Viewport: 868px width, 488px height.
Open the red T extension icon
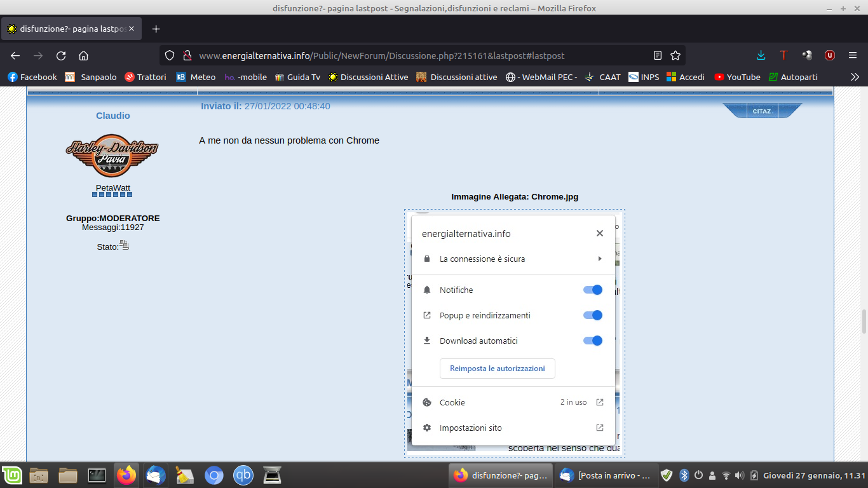[783, 55]
